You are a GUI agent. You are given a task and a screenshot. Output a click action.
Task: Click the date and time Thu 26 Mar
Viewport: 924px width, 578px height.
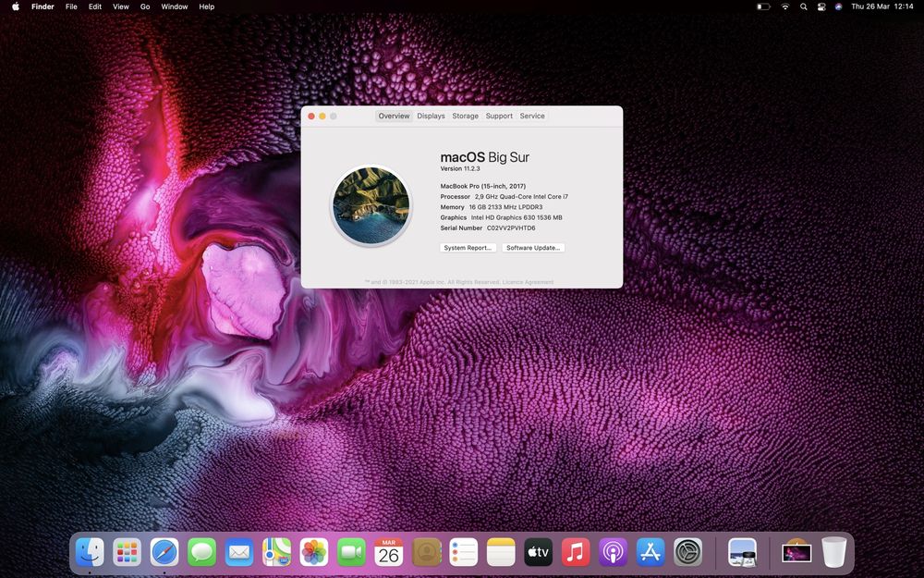[x=882, y=6]
